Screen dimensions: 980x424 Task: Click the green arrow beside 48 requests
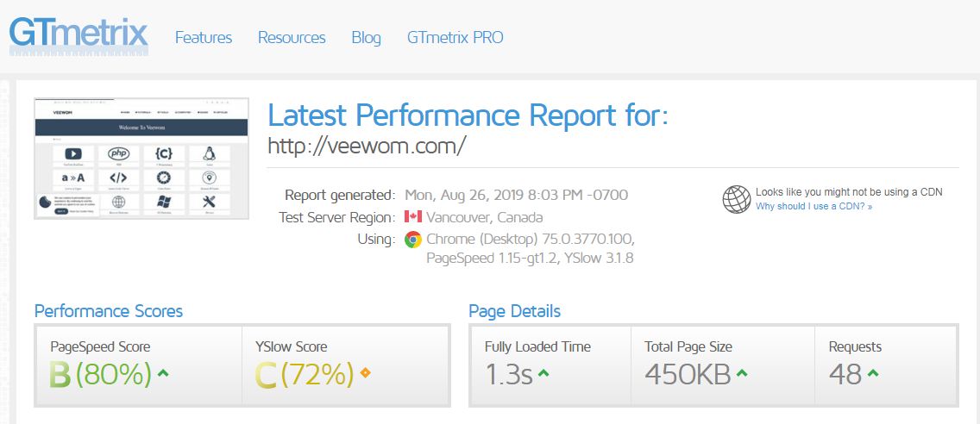click(x=873, y=373)
